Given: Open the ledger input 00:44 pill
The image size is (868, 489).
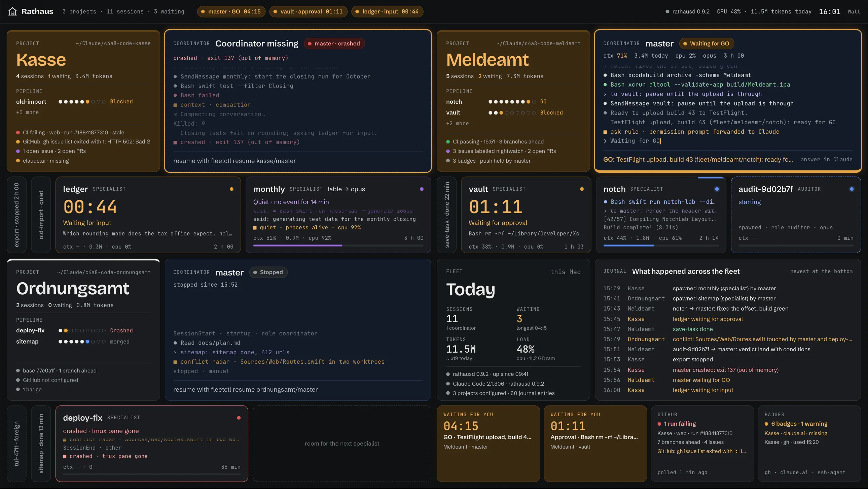Looking at the screenshot, I should click(x=387, y=11).
